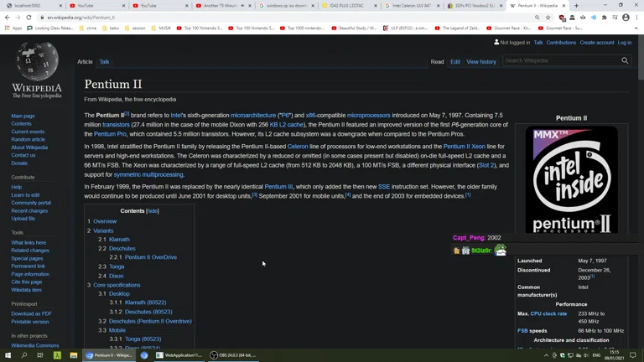The height and width of the screenshot is (362, 644).
Task: Show hidden system tray icons
Action: tap(546, 355)
